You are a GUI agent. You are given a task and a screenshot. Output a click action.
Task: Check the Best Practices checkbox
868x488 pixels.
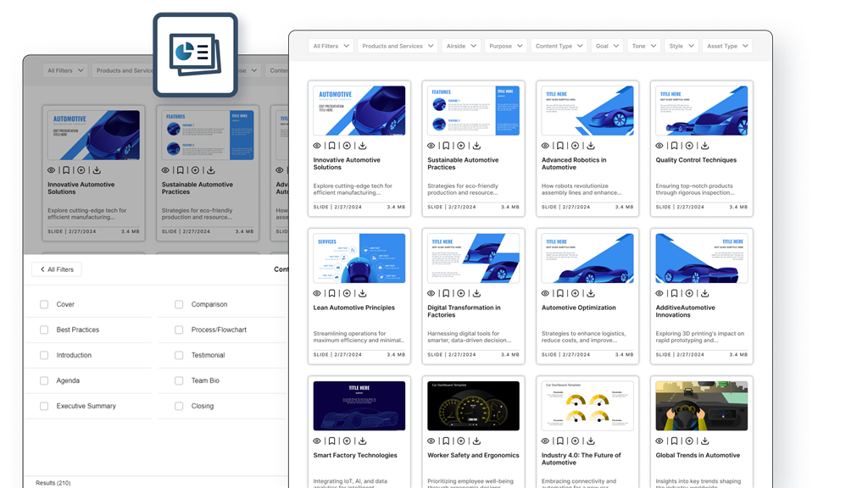coord(44,330)
